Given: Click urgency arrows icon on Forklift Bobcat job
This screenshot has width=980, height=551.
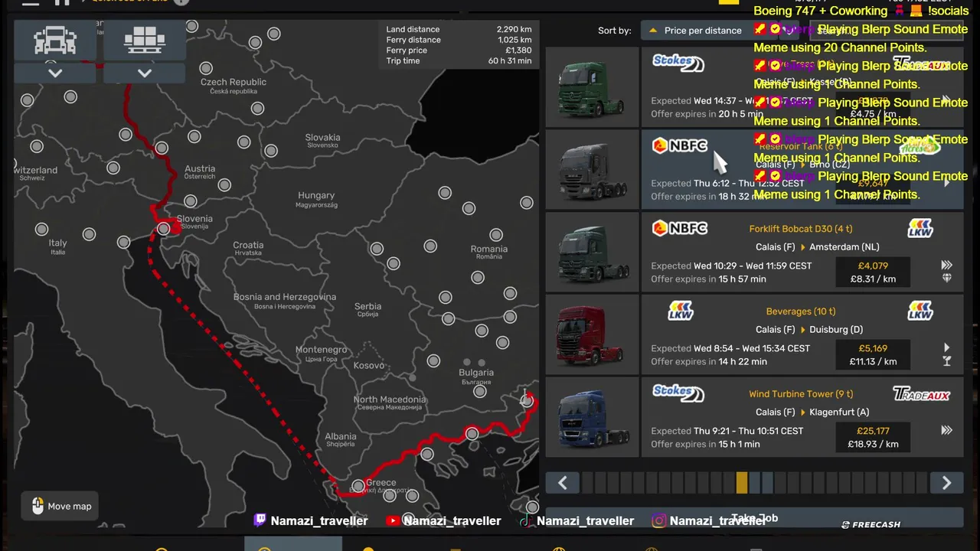Looking at the screenshot, I should point(947,265).
